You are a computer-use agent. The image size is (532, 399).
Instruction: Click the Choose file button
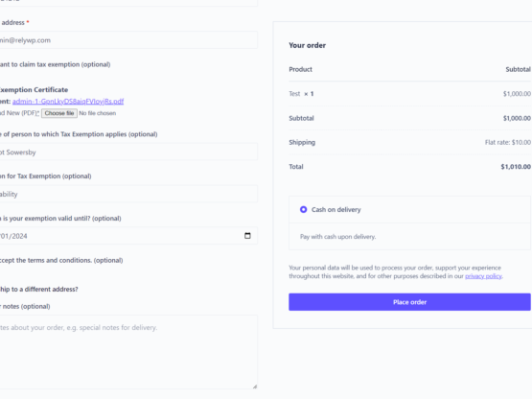tap(59, 113)
